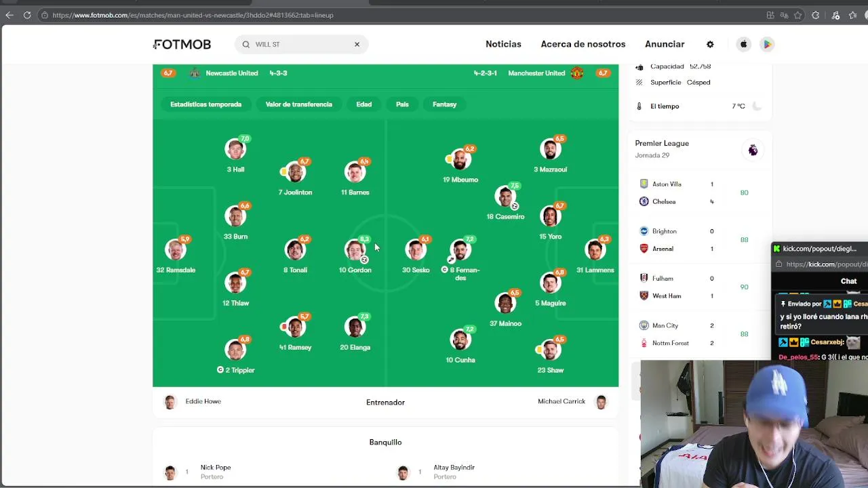Open the Premier League logo icon
The height and width of the screenshot is (488, 868).
click(x=753, y=150)
